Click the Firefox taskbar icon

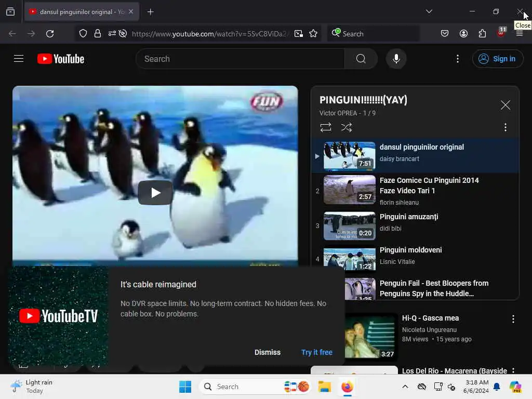coord(347,387)
